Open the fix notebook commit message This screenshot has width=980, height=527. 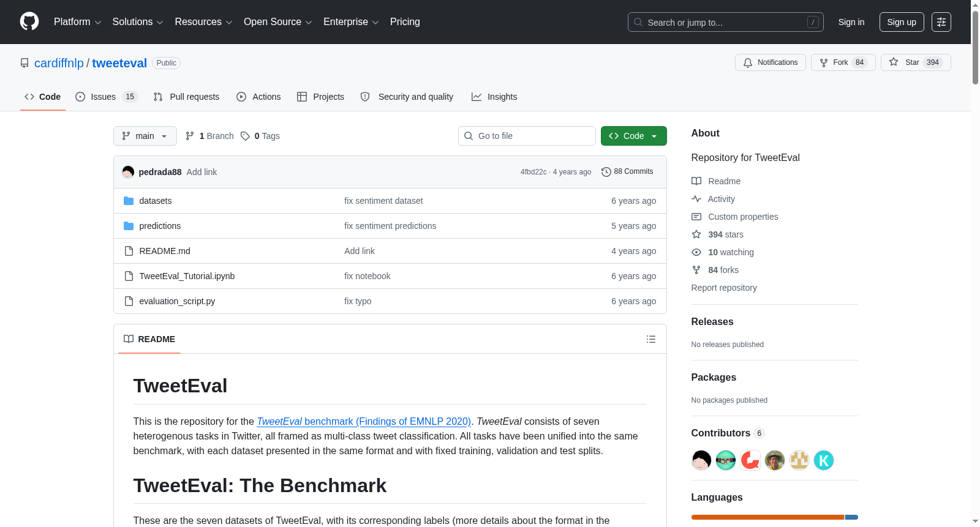(367, 276)
